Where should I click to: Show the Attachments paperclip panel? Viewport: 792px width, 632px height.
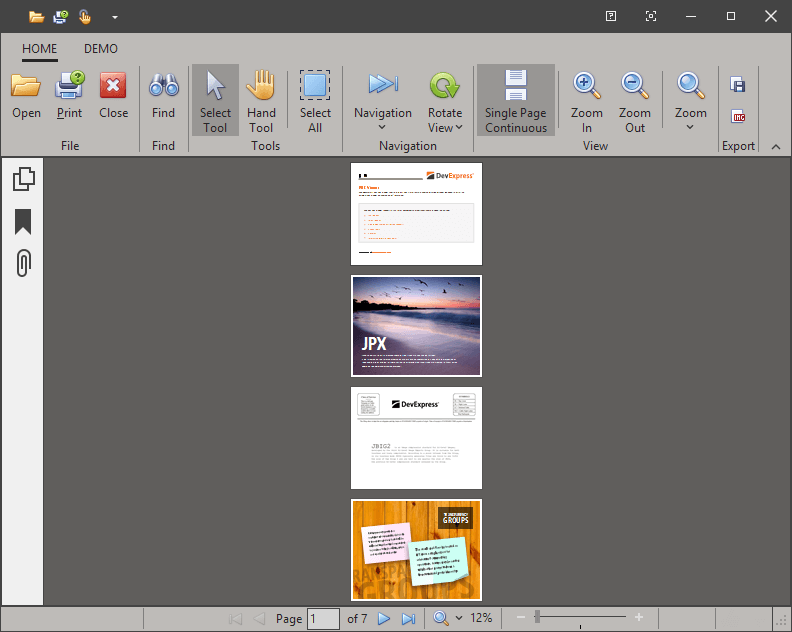coord(23,263)
